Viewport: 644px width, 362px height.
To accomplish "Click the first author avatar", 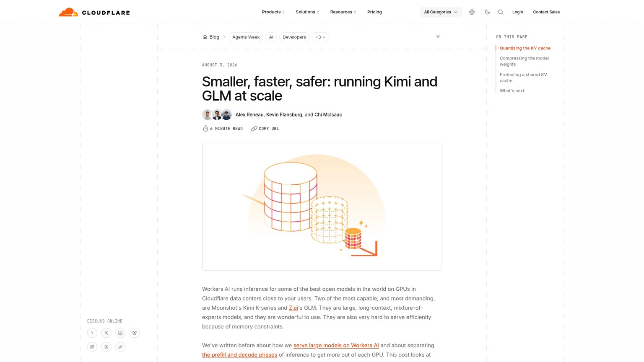I will click(x=207, y=115).
